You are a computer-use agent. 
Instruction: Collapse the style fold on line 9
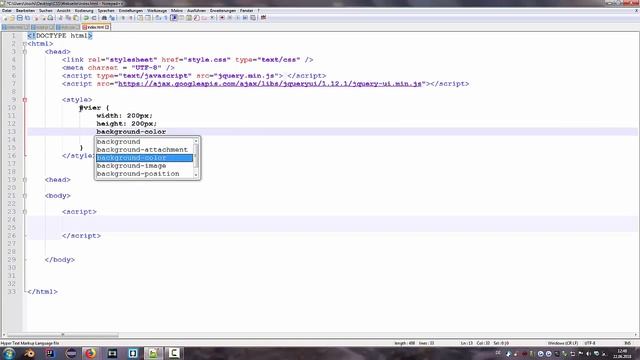[x=25, y=100]
